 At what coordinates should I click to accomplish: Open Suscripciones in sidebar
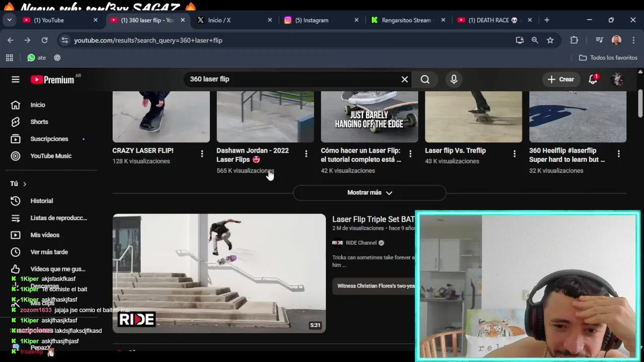[48, 139]
